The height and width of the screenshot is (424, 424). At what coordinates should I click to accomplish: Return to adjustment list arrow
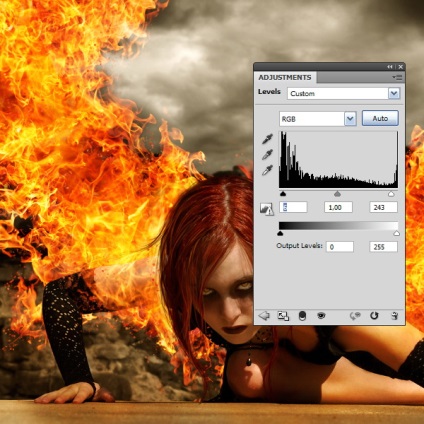264,315
